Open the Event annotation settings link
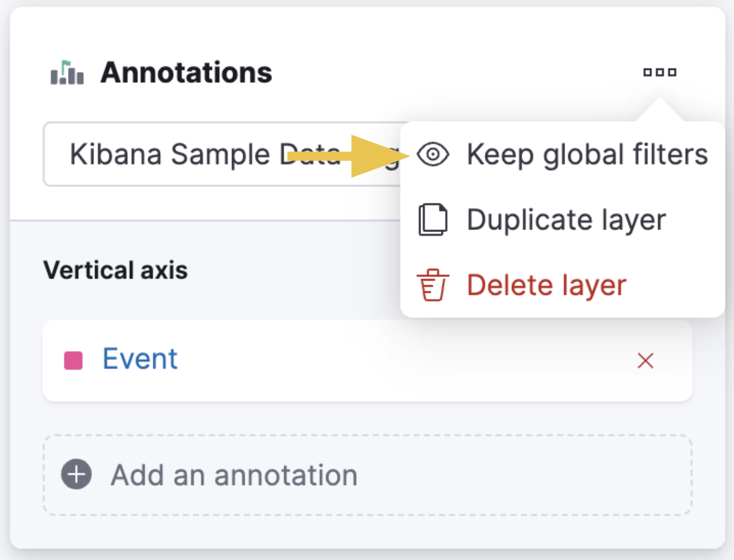 pos(140,359)
